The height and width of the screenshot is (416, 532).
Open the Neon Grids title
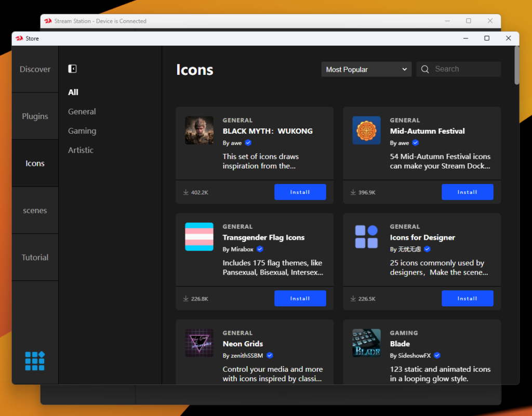[243, 344]
